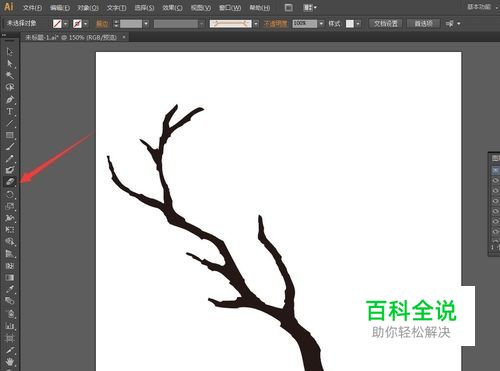The height and width of the screenshot is (371, 500).
Task: Open the 视图 (View) menu
Action: 201,8
